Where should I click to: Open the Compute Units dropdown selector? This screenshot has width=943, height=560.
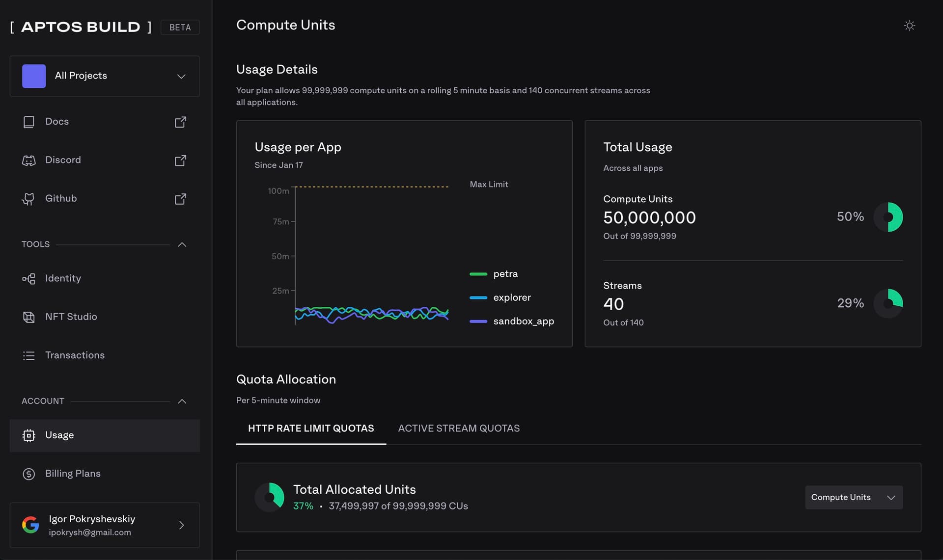coord(854,497)
